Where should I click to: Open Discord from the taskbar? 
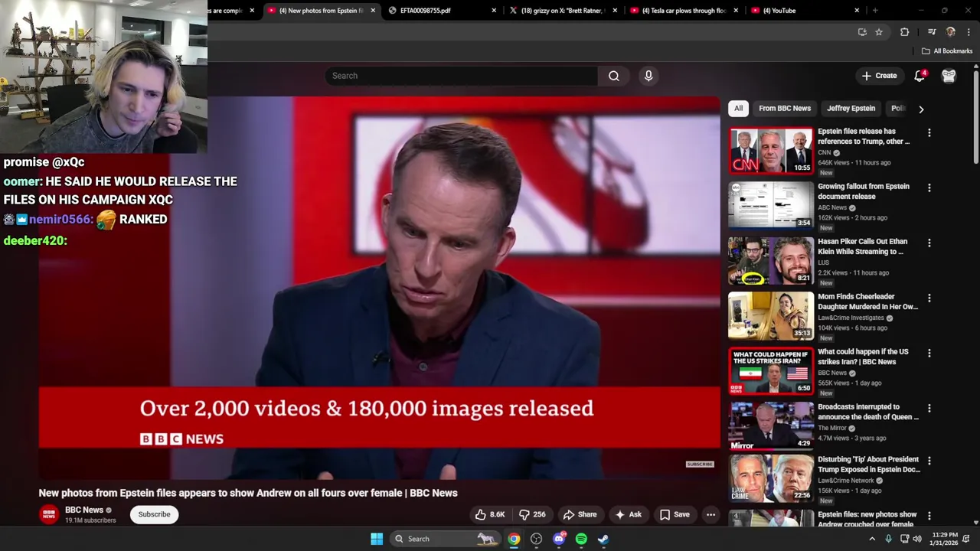click(x=559, y=539)
